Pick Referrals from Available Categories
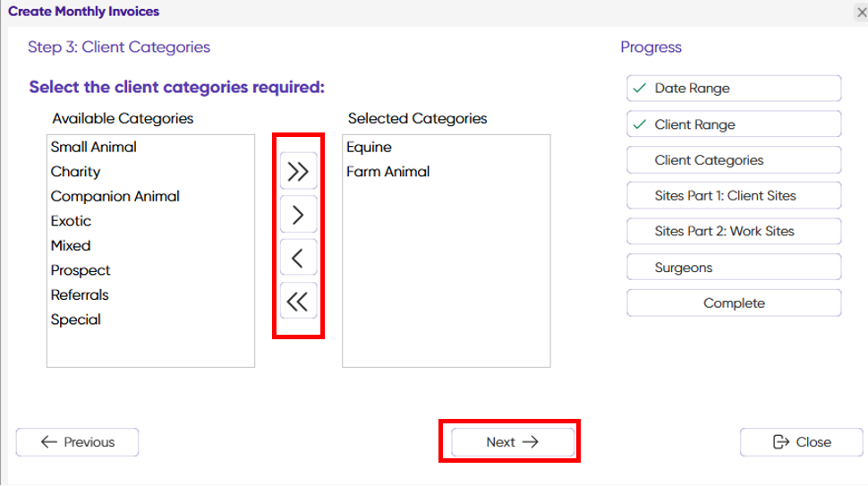The image size is (868, 486). point(80,294)
